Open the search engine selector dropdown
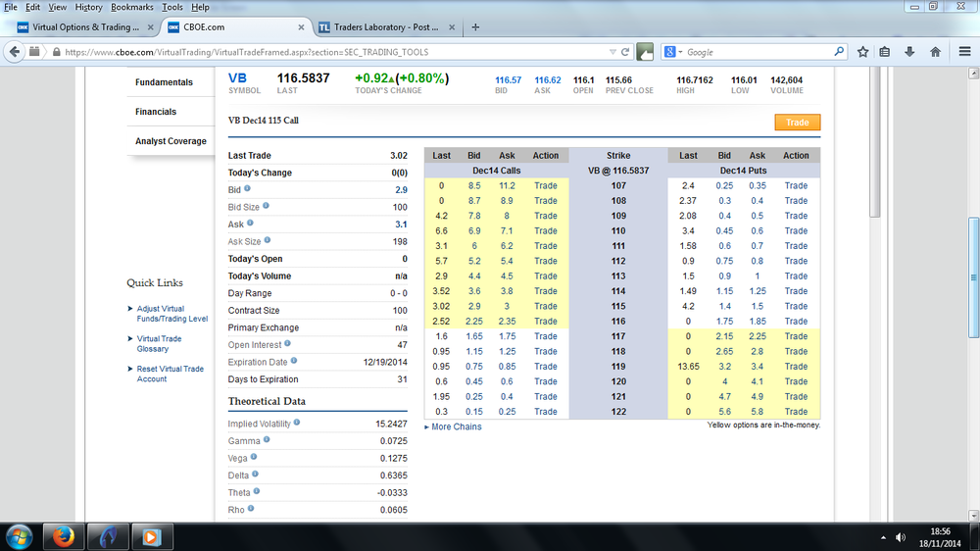The height and width of the screenshot is (551, 980). point(672,52)
